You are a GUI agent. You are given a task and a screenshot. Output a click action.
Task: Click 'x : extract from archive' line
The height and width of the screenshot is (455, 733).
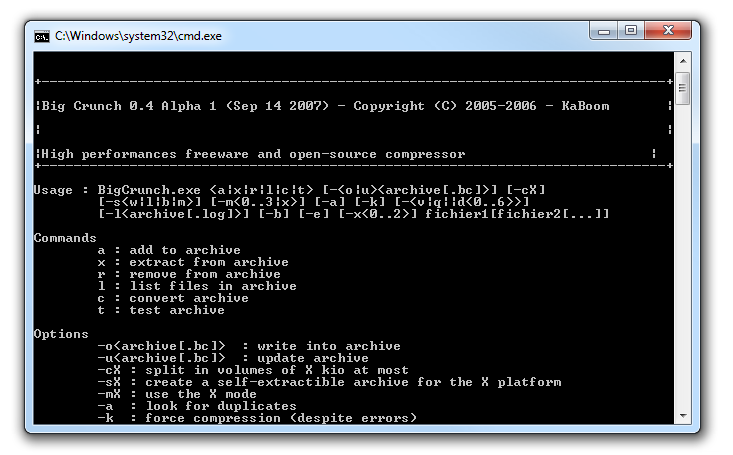[193, 262]
